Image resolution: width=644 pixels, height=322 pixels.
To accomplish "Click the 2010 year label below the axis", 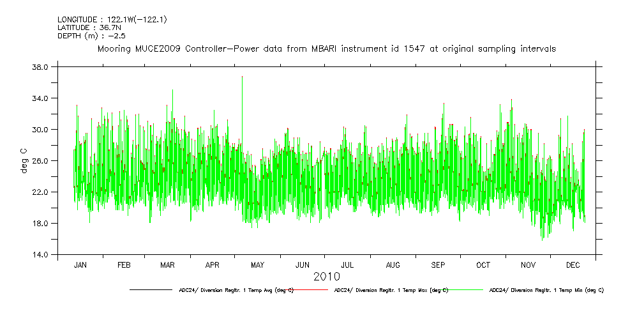I will (x=326, y=277).
